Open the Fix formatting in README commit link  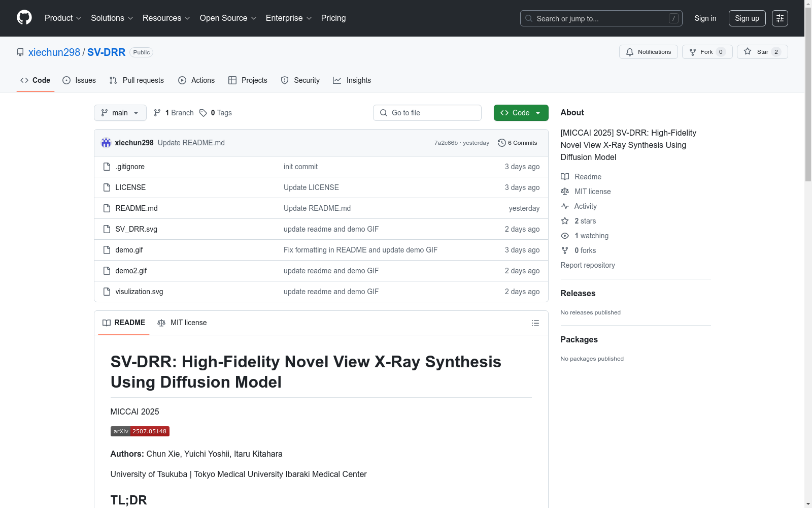pos(360,250)
